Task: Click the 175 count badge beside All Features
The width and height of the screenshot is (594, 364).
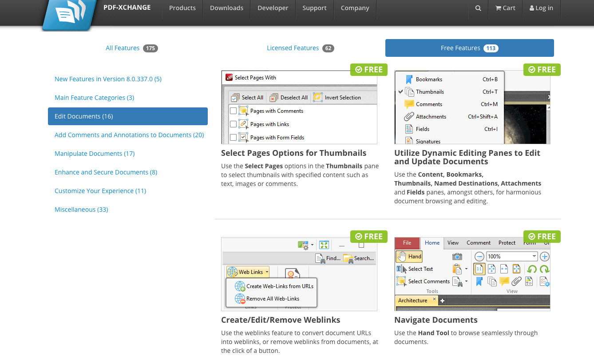Action: coord(150,48)
